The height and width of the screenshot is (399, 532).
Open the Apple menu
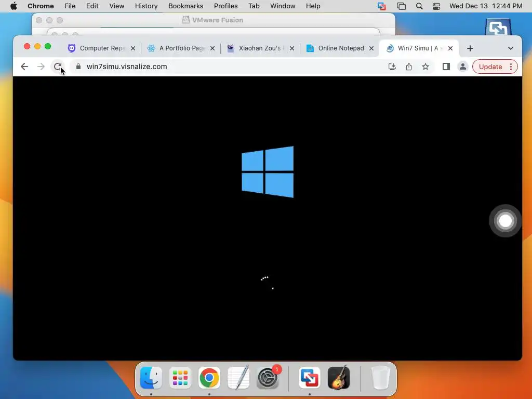(14, 6)
